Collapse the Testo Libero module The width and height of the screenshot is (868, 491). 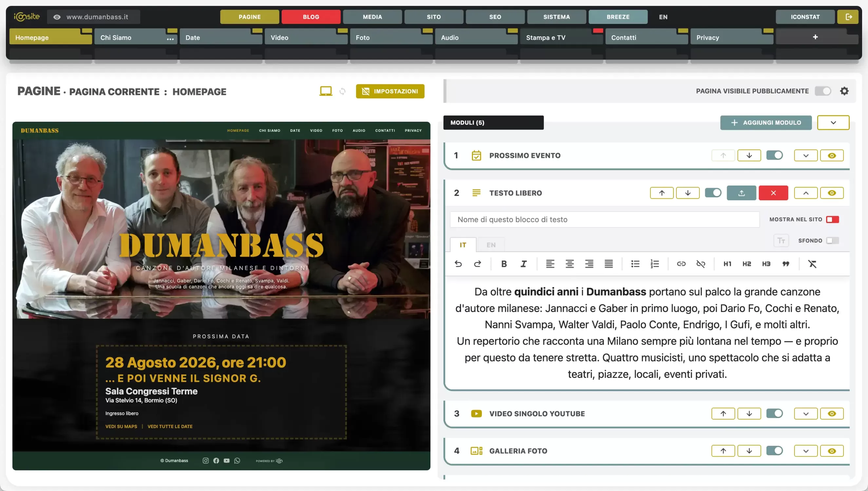pyautogui.click(x=806, y=193)
